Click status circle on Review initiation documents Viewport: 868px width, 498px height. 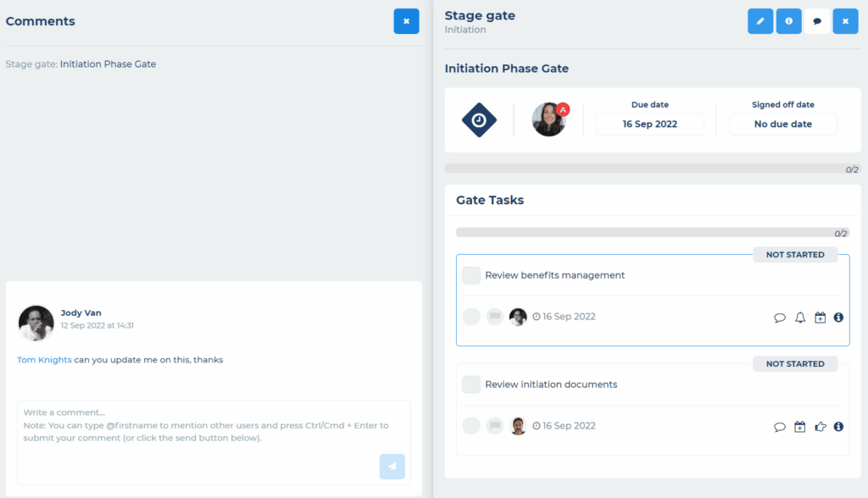coord(471,425)
